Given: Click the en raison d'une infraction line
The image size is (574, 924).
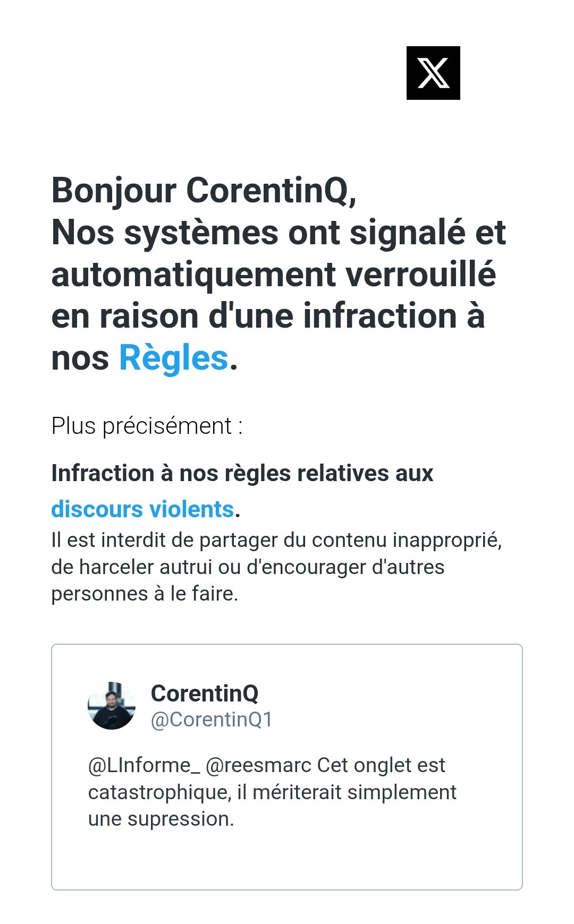Looking at the screenshot, I should [x=268, y=316].
